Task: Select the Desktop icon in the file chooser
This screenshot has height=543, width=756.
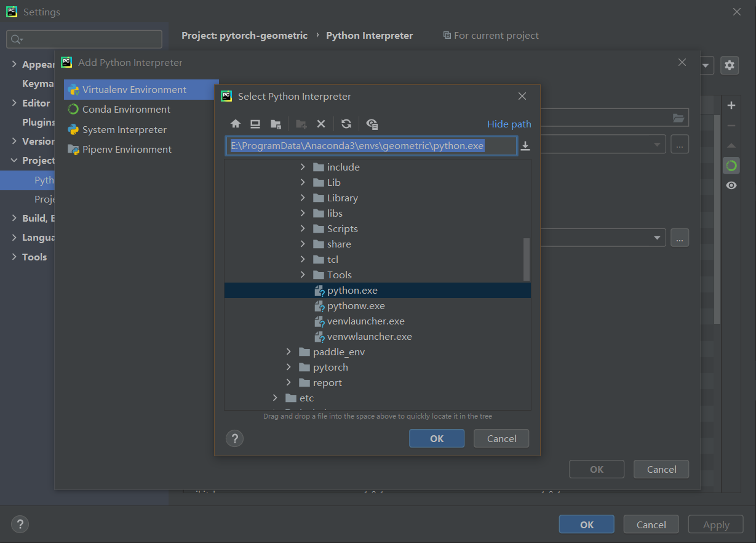Action: point(255,124)
